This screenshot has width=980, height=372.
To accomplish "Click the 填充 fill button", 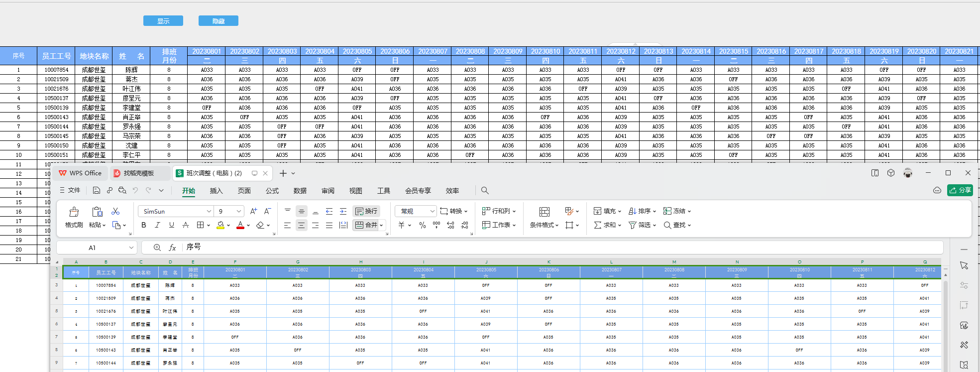I will (x=607, y=211).
